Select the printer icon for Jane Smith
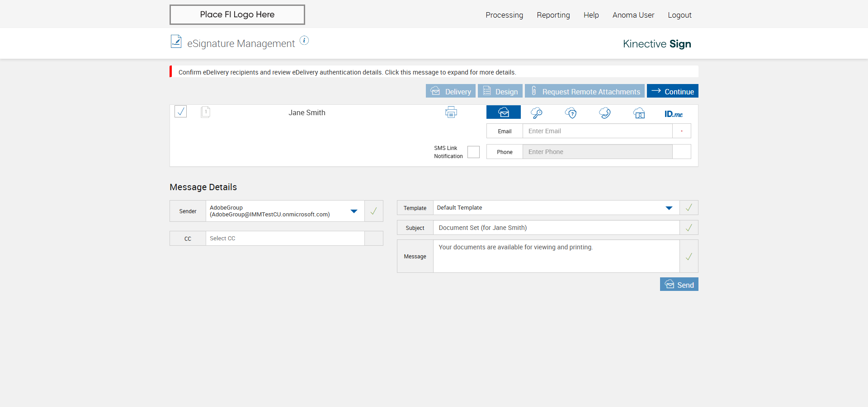The height and width of the screenshot is (407, 868). point(451,112)
